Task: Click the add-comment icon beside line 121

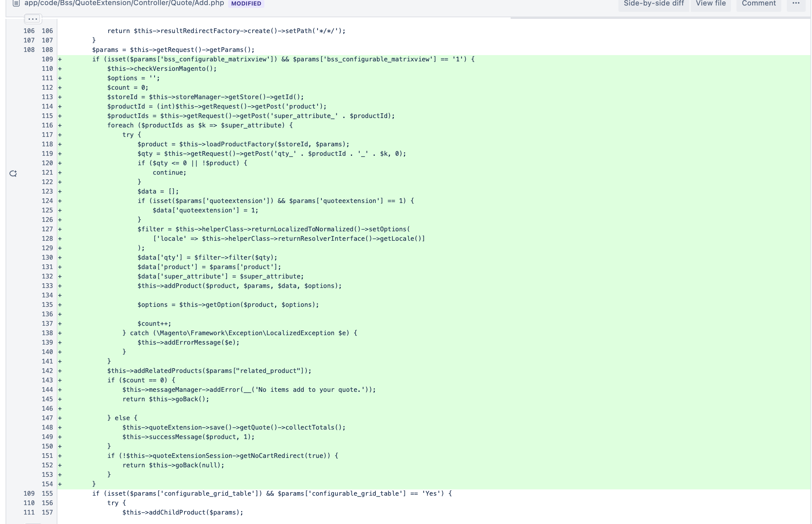Action: [13, 173]
